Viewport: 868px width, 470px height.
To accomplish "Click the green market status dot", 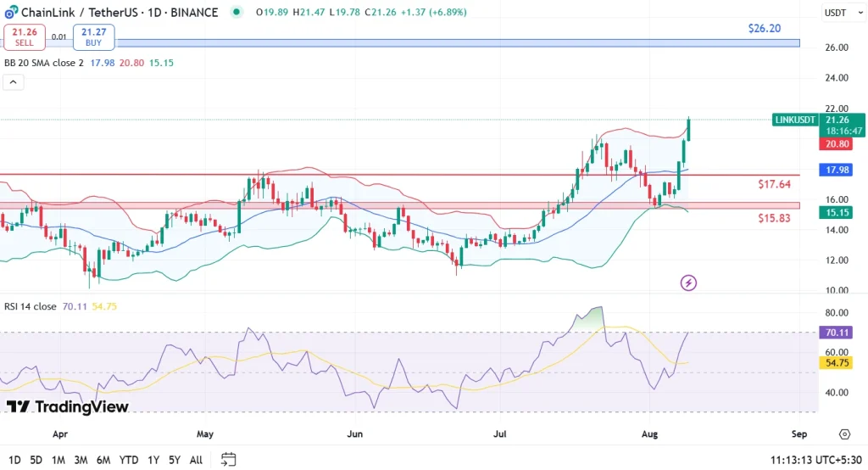I will (x=236, y=13).
